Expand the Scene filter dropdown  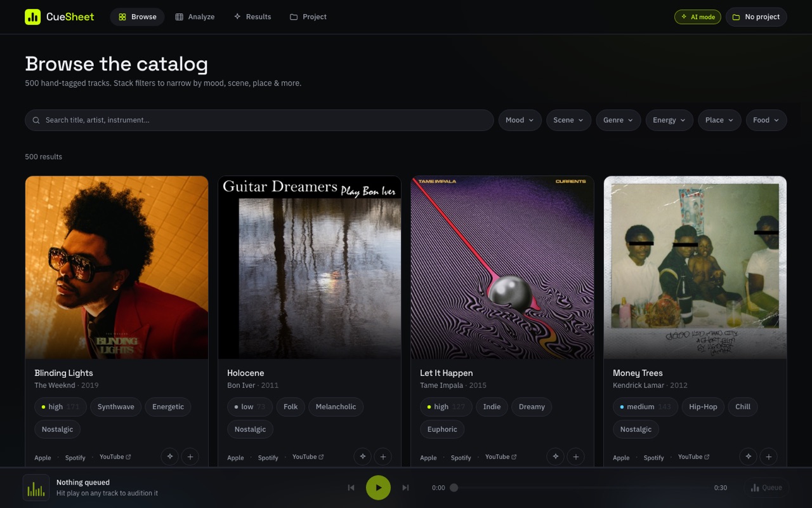click(x=569, y=120)
